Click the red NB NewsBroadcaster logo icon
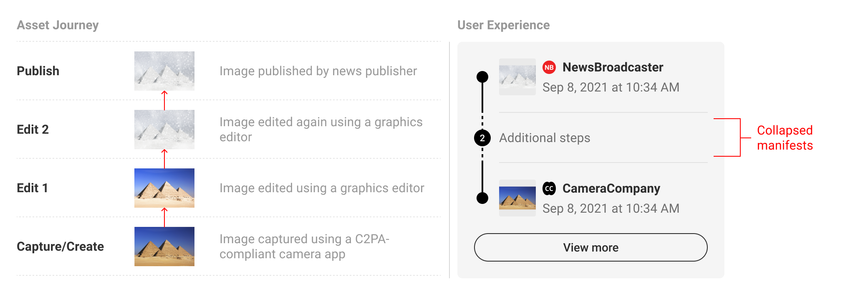Screen dimensions: 868x295 549,67
